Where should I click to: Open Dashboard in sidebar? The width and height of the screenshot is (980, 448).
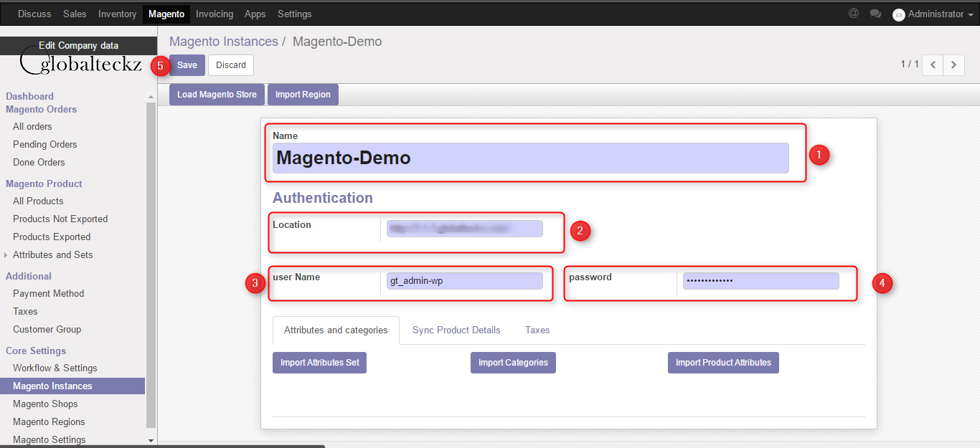(29, 96)
